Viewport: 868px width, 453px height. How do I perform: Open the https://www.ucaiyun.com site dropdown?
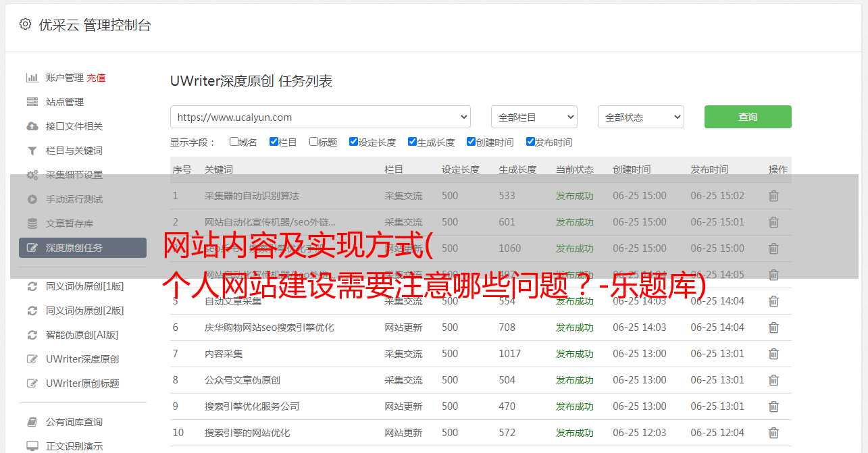(x=320, y=117)
